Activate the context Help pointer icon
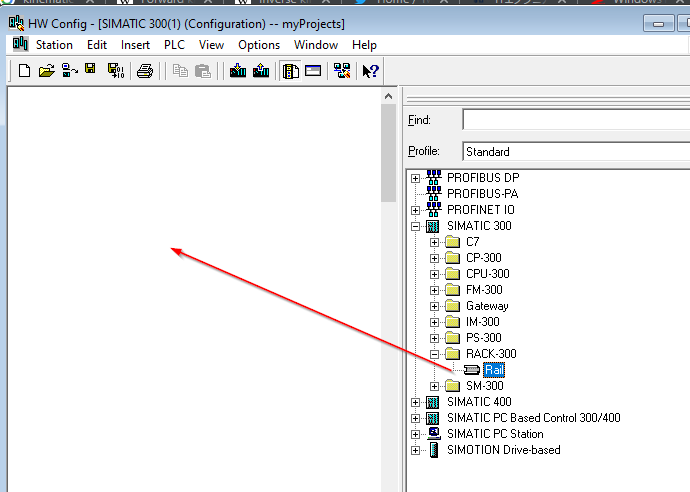The height and width of the screenshot is (492, 690). (370, 70)
